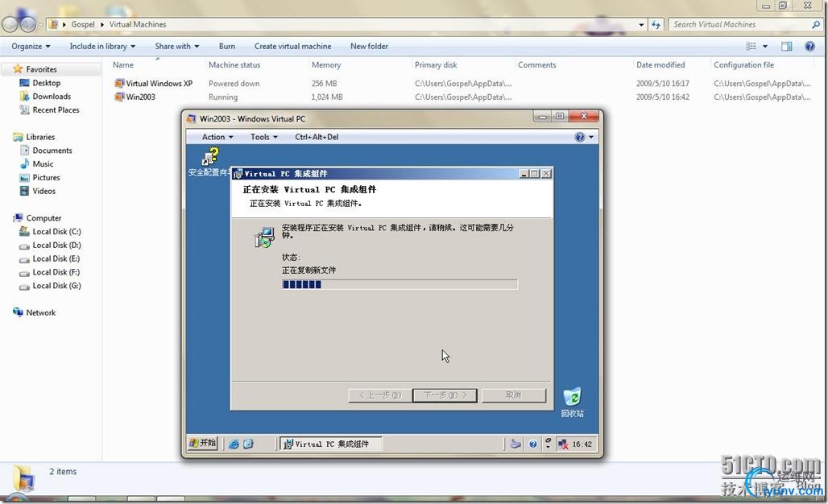Click second quick launch icon in guest taskbar
The height and width of the screenshot is (504, 828).
click(x=248, y=444)
